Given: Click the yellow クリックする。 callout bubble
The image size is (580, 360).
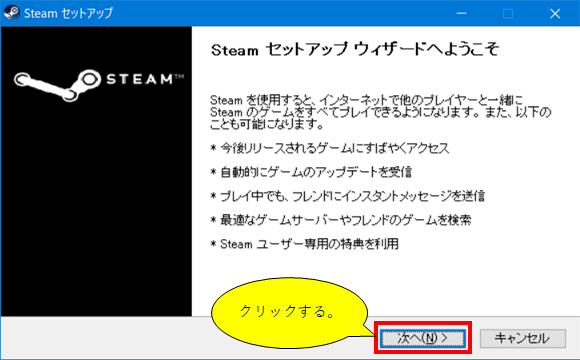Looking at the screenshot, I should click(x=289, y=313).
